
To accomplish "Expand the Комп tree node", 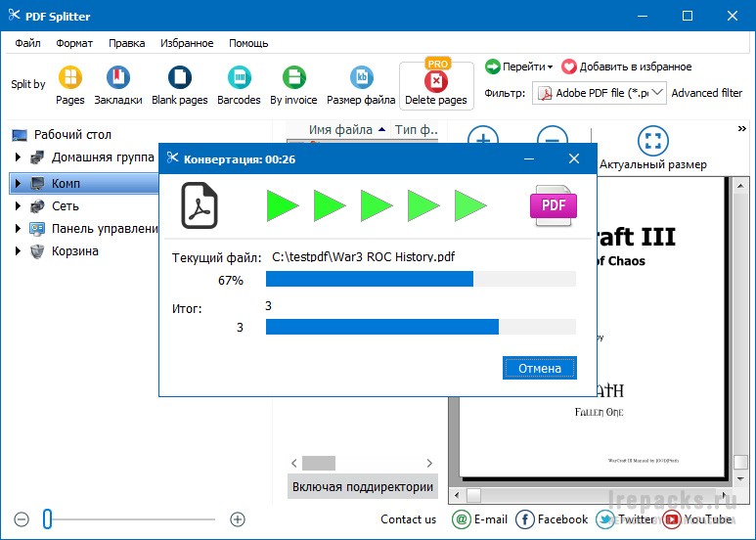I will click(x=18, y=183).
